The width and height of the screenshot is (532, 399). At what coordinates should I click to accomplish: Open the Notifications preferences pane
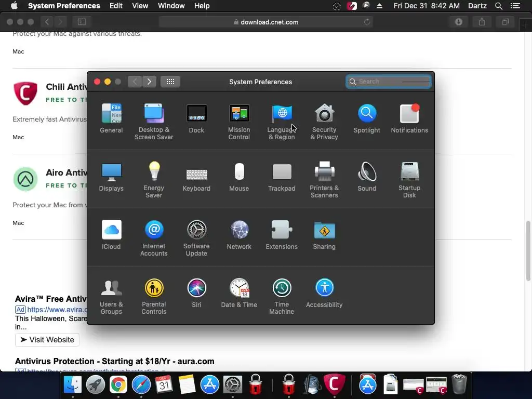(409, 118)
